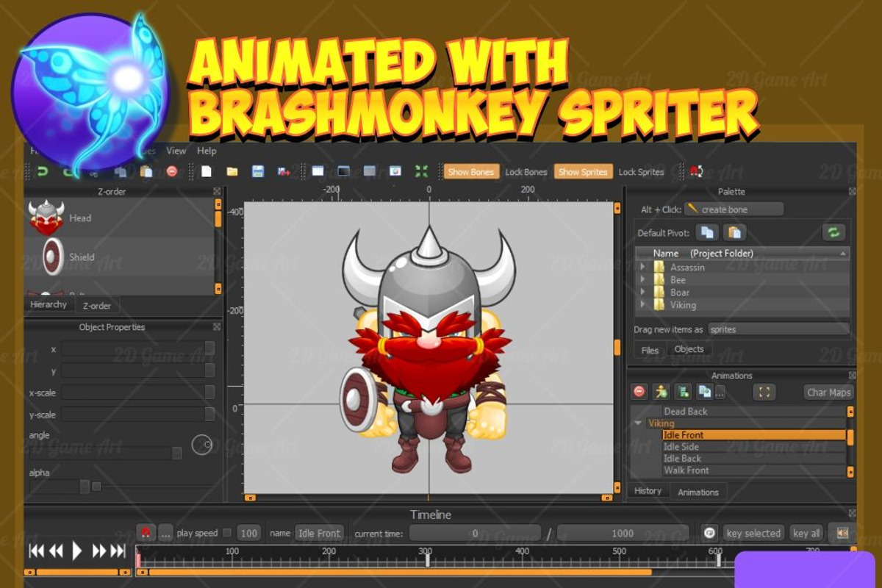The image size is (882, 588).
Task: Save the project with the floppy disk icon
Action: click(x=258, y=171)
